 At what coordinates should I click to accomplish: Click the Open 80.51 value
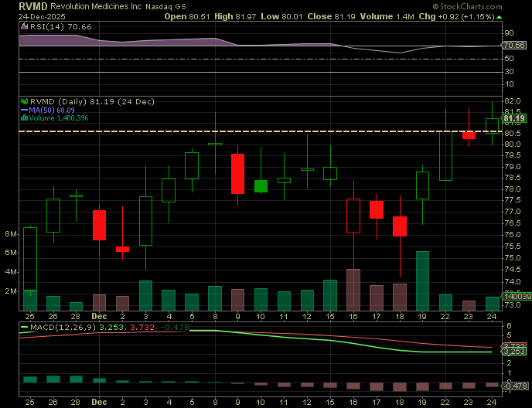click(187, 17)
